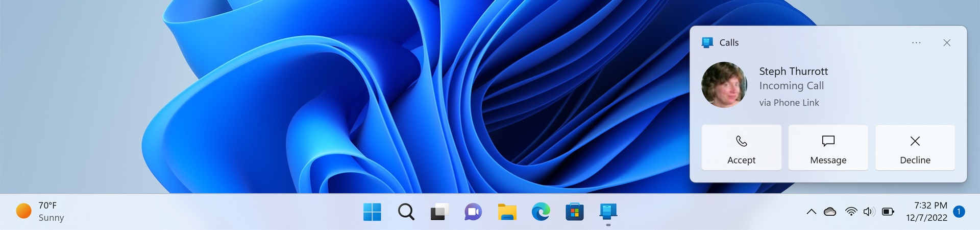Launch Teams Chat from taskbar

point(473,212)
